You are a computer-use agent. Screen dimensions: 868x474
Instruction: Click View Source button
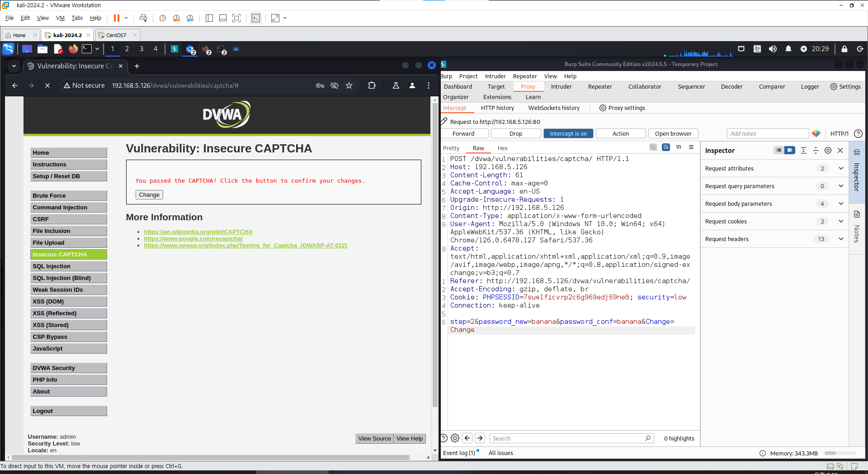(x=374, y=438)
